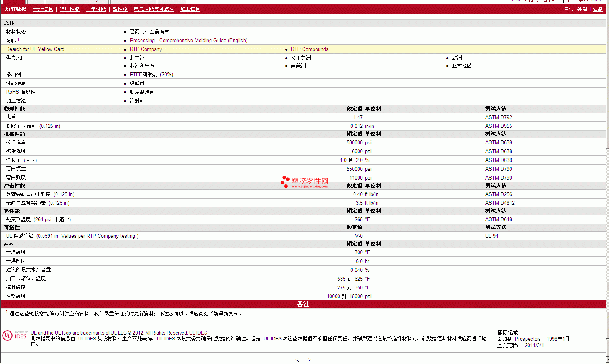
Task: Click the 备注 notes header bar
Action: tap(303, 304)
